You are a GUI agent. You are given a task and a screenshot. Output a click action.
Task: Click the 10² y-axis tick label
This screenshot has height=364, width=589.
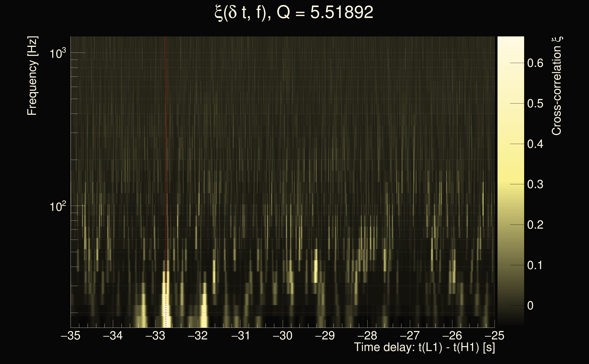pos(57,207)
